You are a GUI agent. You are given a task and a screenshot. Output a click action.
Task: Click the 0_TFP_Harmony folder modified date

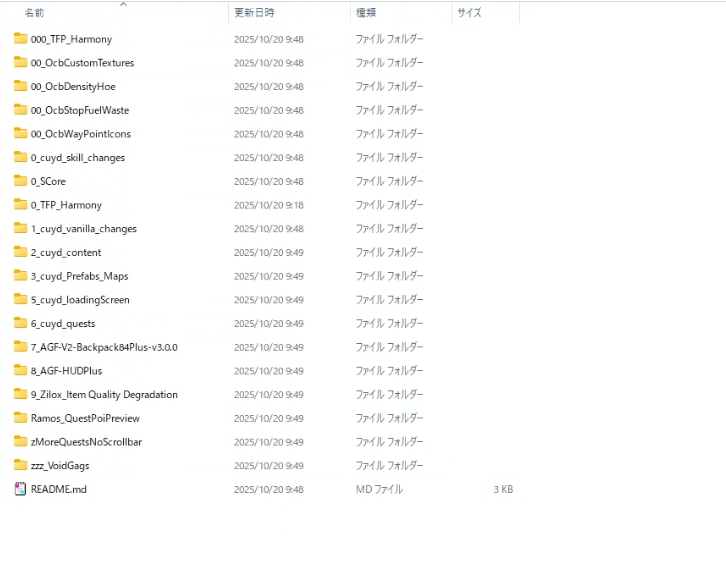click(x=268, y=205)
